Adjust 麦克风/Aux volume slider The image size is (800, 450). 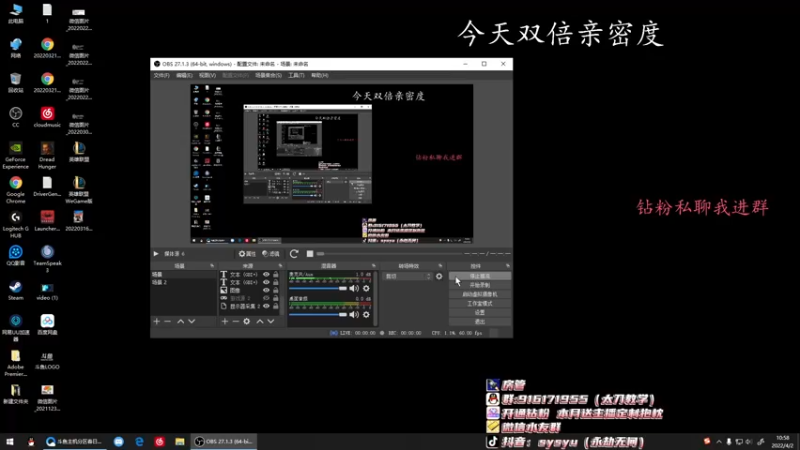point(318,288)
